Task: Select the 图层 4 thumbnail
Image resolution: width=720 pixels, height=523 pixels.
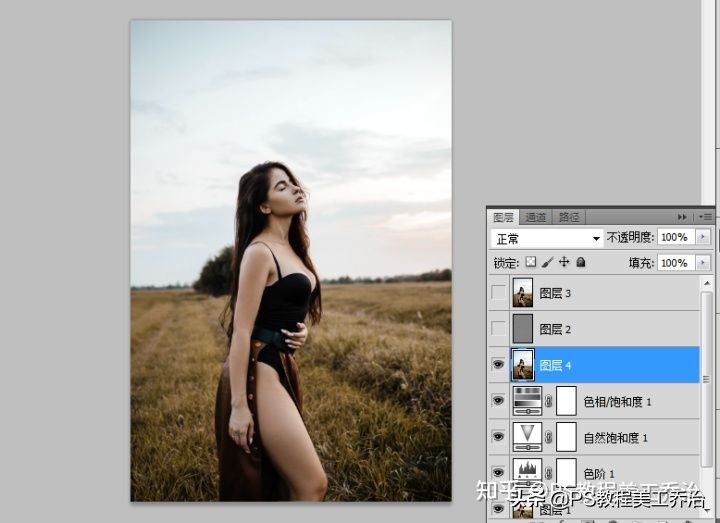Action: (x=523, y=365)
